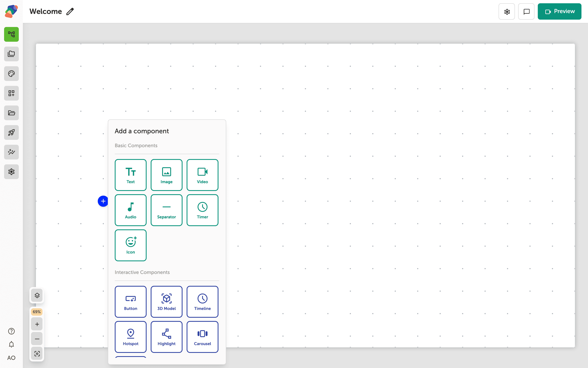Viewport: 588px width, 368px height.
Task: Zoom in the canvas with plus button
Action: coord(37,324)
